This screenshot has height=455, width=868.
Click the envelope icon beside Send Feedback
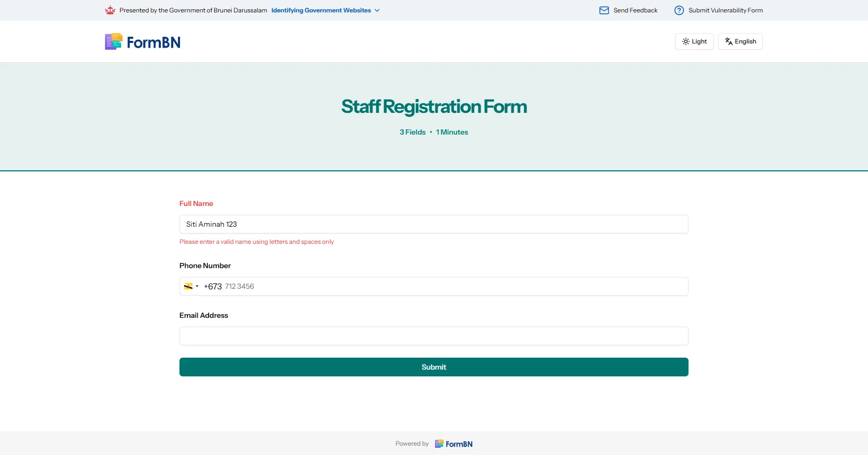[x=604, y=10]
